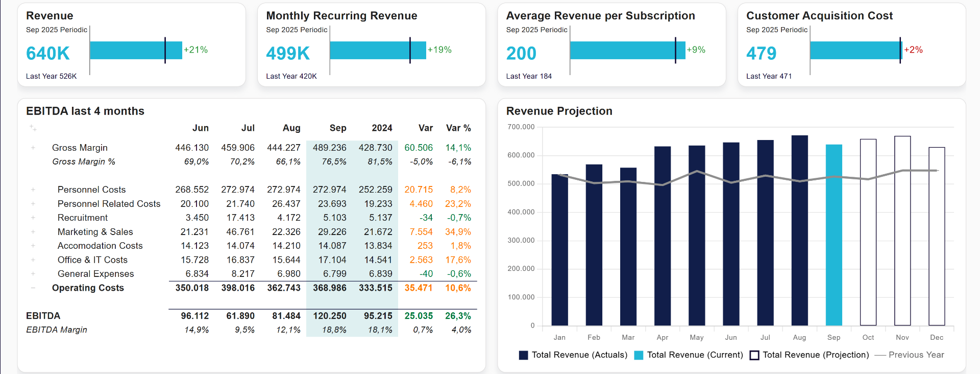Image resolution: width=980 pixels, height=374 pixels.
Task: Expand the General Expenses row
Action: coord(33,274)
